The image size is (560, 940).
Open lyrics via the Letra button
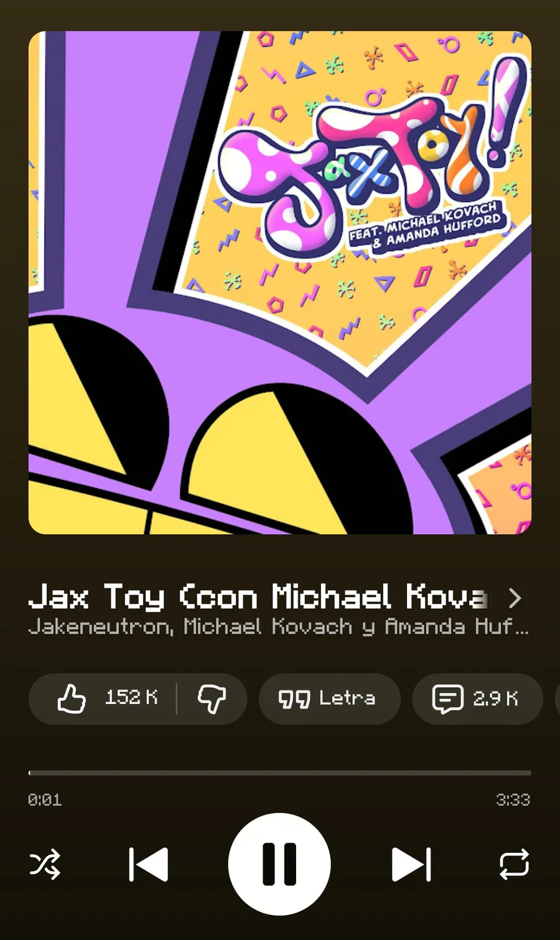[329, 698]
